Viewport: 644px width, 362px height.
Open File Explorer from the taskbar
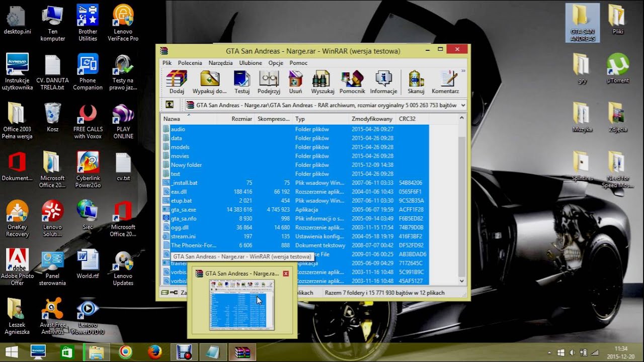point(97,352)
